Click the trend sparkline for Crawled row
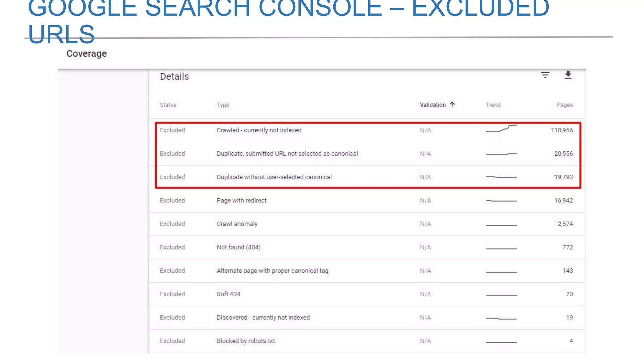Screen dimensions: 644x362 [501, 129]
